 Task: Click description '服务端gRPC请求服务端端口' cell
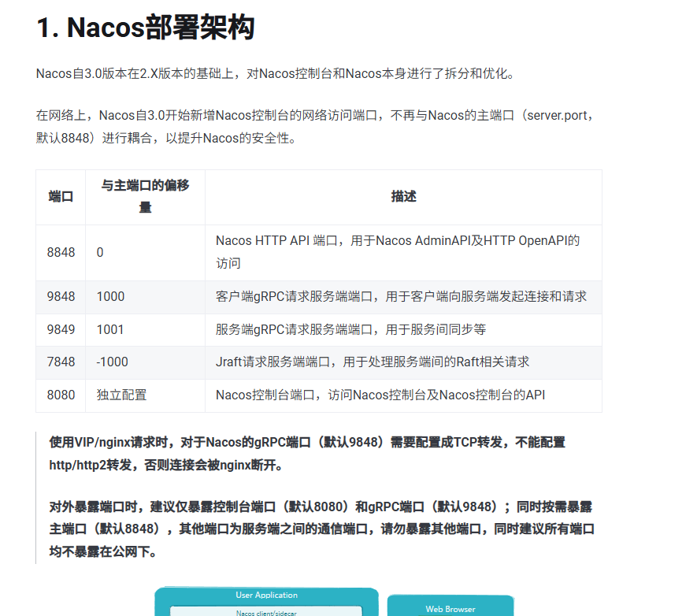403,330
